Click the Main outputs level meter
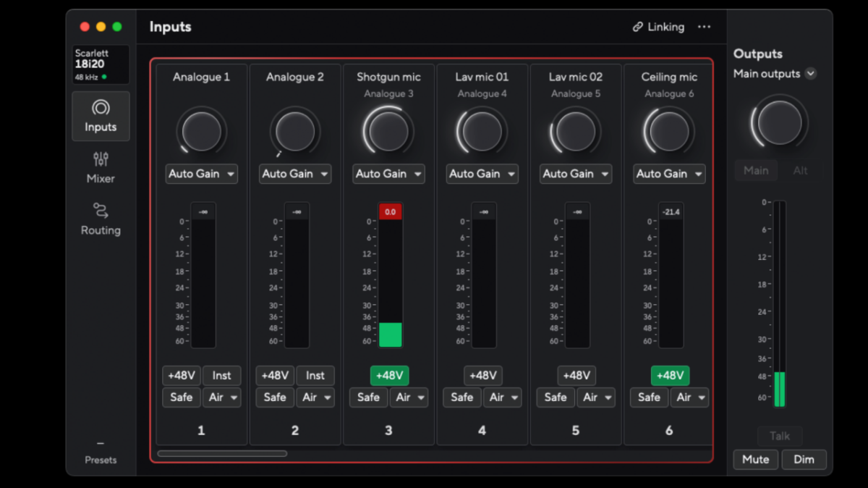This screenshot has width=868, height=488. click(780, 304)
